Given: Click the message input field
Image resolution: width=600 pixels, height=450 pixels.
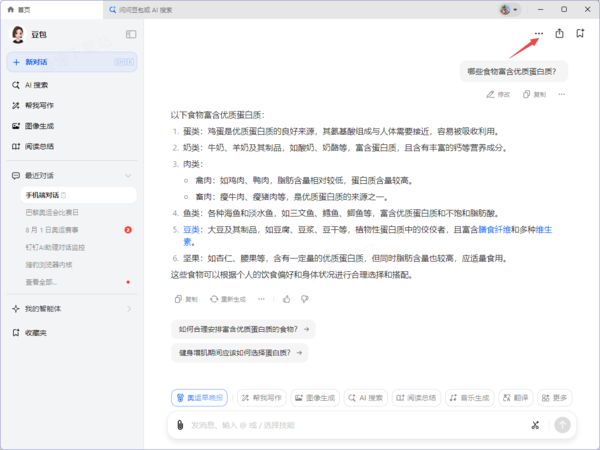Looking at the screenshot, I should 356,425.
